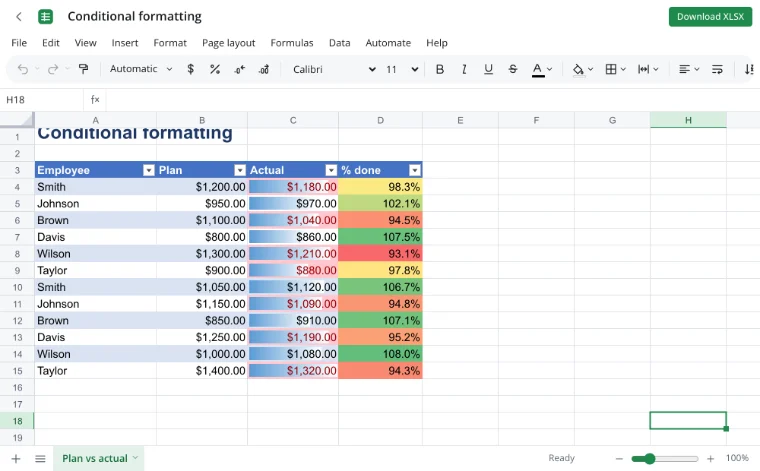Open the % done column filter dropdown
The image size is (760, 471).
[415, 170]
